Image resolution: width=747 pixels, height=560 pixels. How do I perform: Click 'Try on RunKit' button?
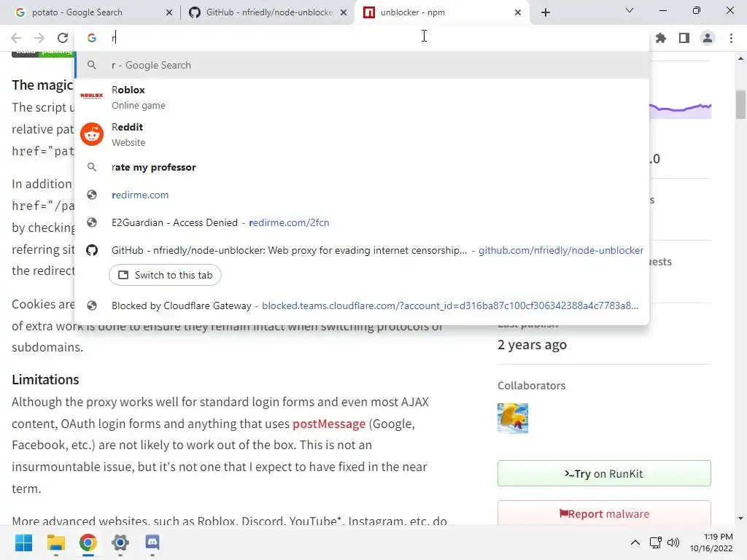(604, 473)
